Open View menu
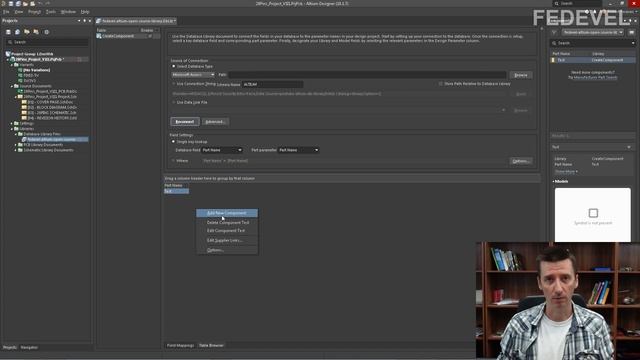640x360 pixels. [x=19, y=12]
